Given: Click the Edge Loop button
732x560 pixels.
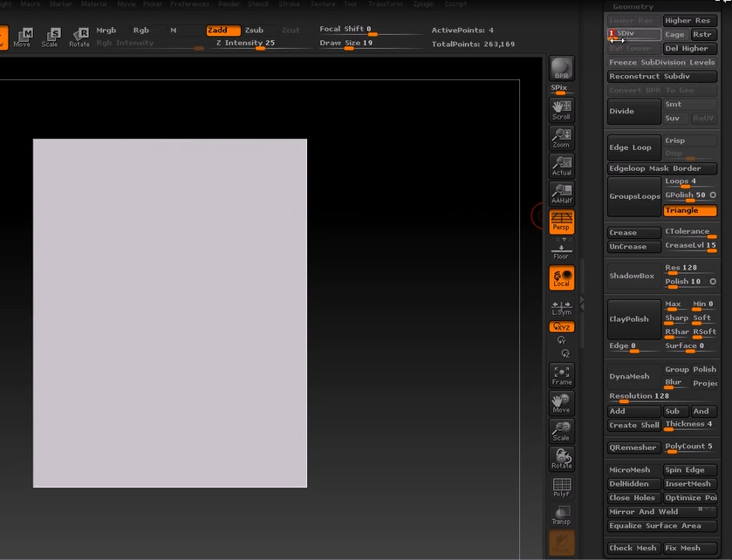Looking at the screenshot, I should pyautogui.click(x=634, y=147).
